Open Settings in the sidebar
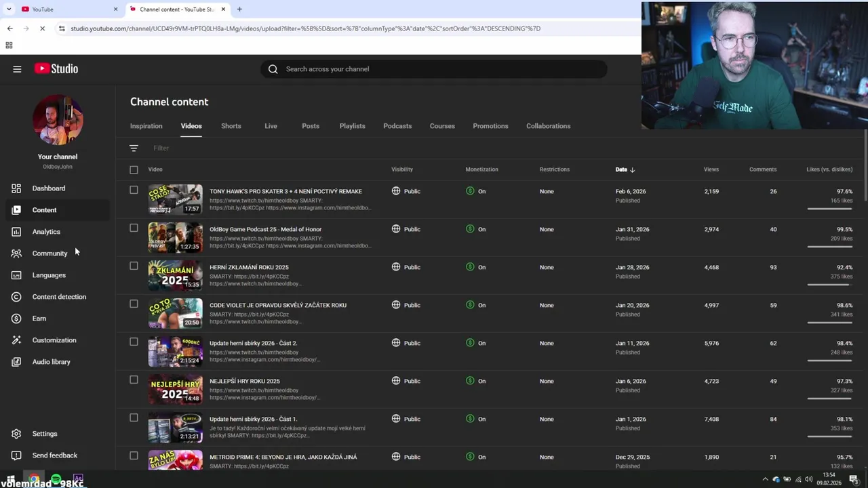Image resolution: width=868 pixels, height=488 pixels. [x=45, y=434]
